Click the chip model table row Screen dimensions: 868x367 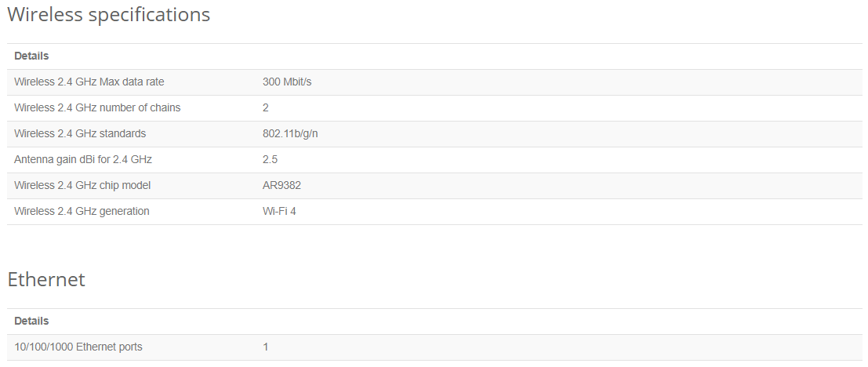pos(434,185)
